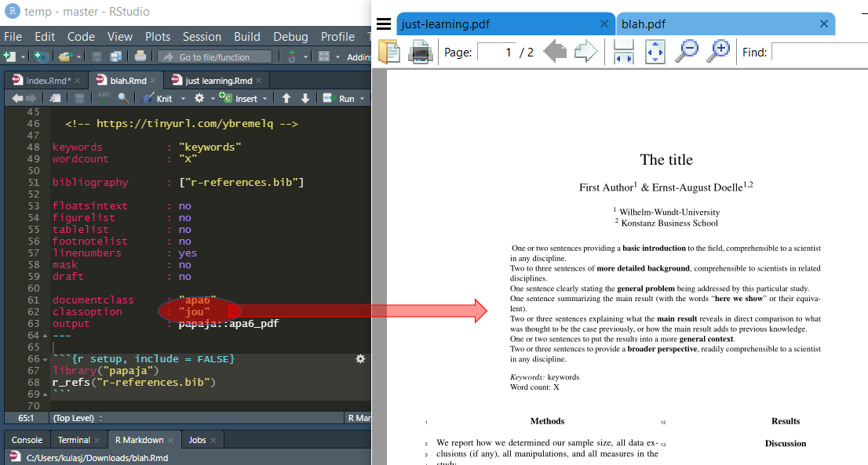Close the just learning.Rmd tab
This screenshot has width=868, height=465.
(258, 81)
